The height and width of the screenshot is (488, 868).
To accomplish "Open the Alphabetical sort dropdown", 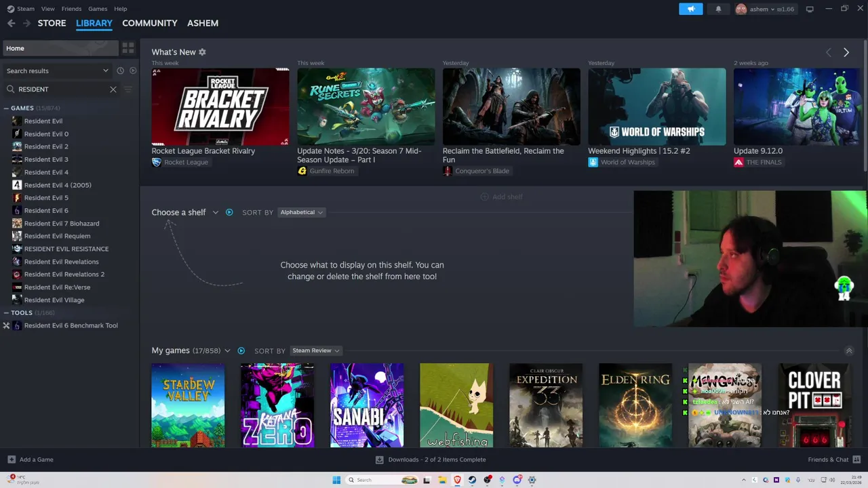I will coord(302,212).
